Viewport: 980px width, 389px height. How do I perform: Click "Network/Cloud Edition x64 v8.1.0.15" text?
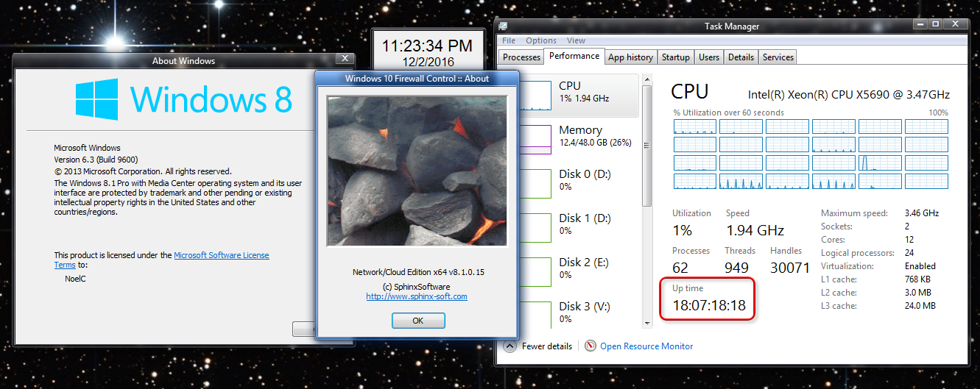coord(417,272)
